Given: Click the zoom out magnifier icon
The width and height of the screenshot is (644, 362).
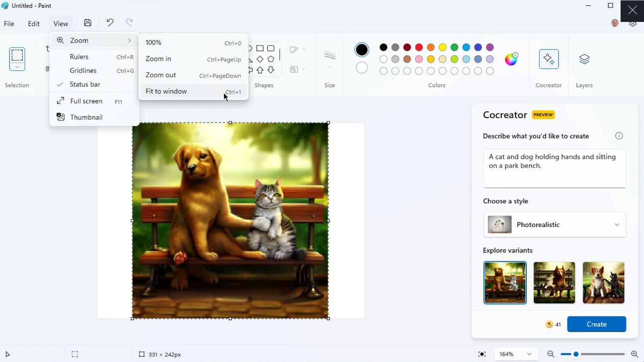Looking at the screenshot, I should pyautogui.click(x=551, y=354).
